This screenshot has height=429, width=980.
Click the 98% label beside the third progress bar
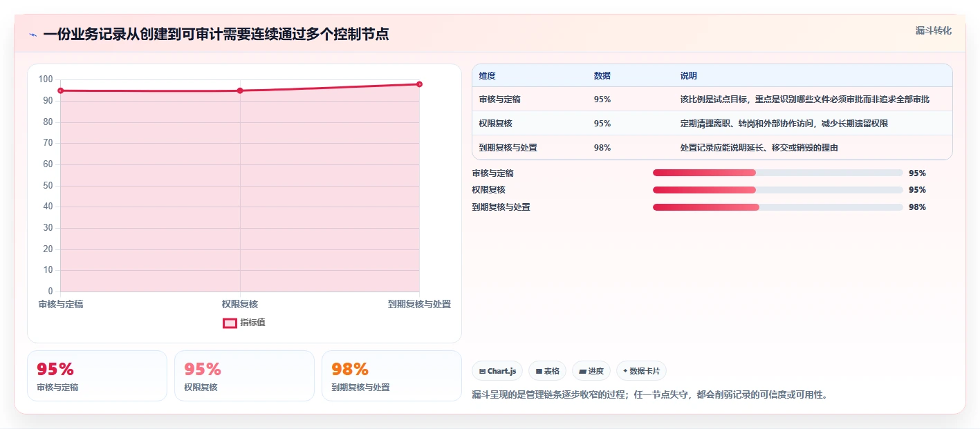[917, 207]
